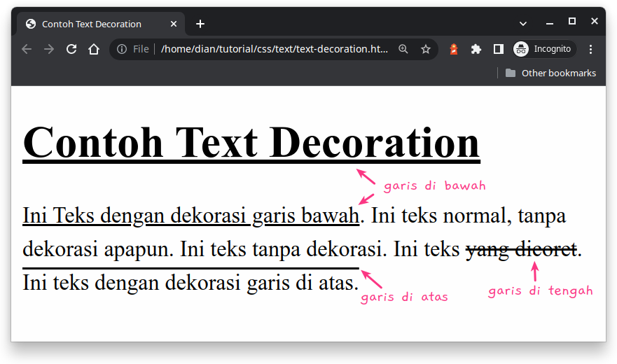Go back to the previous page
617x364 pixels.
click(x=27, y=49)
